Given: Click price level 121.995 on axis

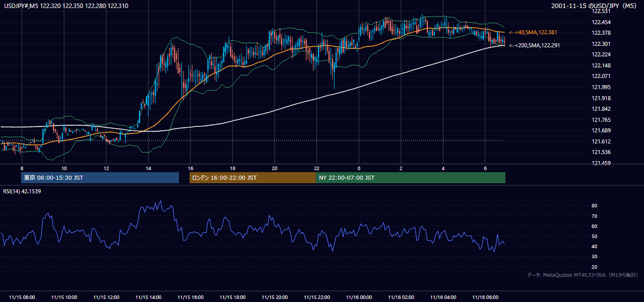Looking at the screenshot, I should tap(601, 87).
